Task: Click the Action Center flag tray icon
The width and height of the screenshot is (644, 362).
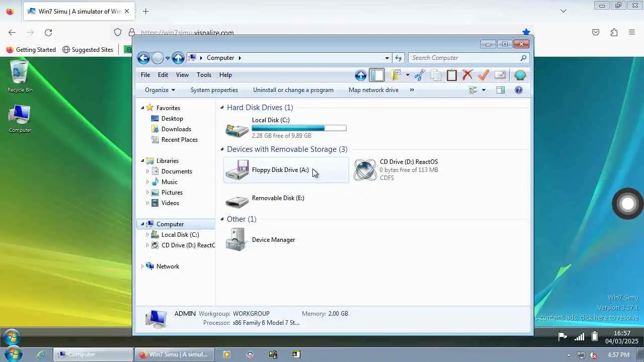Action: (562, 336)
